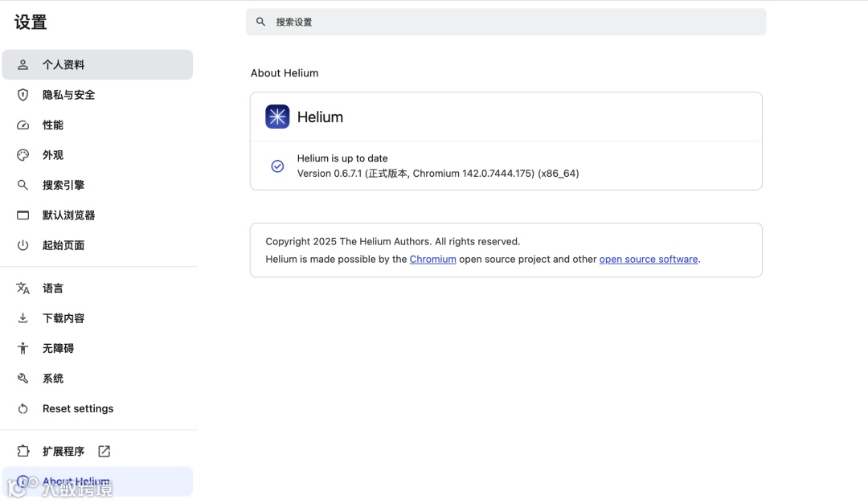
Task: Go to 隐私与安全 settings
Action: (97, 95)
